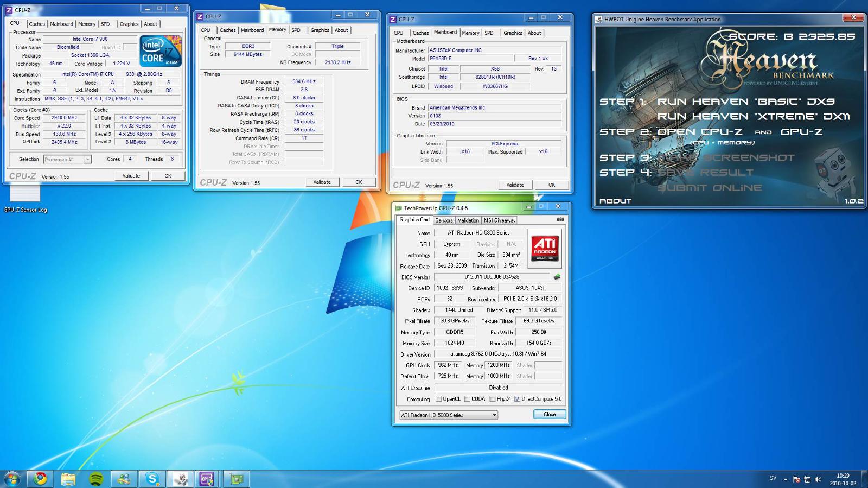The width and height of the screenshot is (868, 488).
Task: Select the Heaven Benchmark taskbar icon
Action: click(x=180, y=479)
